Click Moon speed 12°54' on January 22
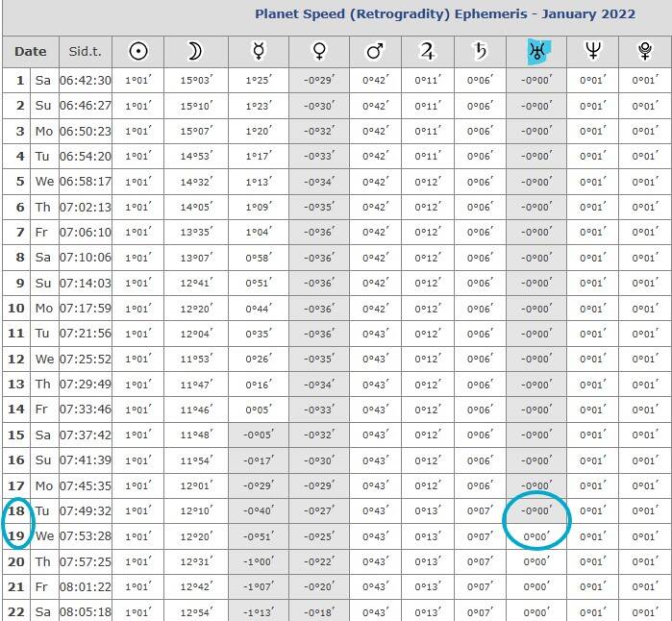The height and width of the screenshot is (621, 672). (x=196, y=612)
